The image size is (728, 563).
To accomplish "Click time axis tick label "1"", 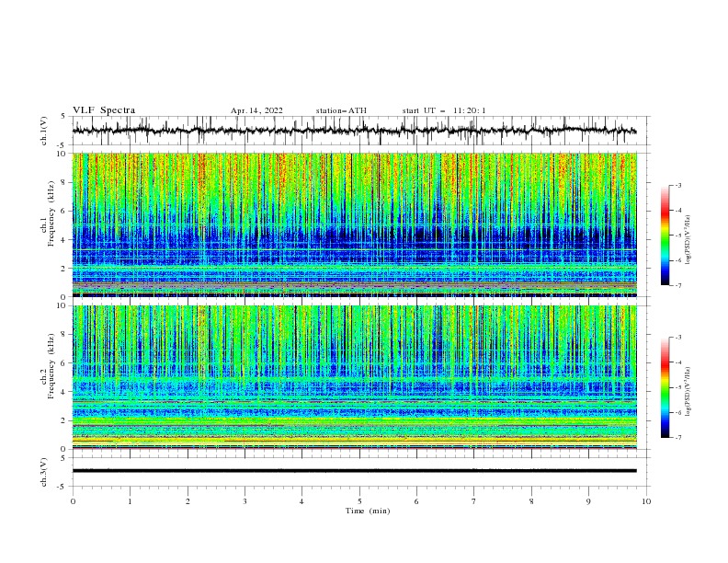I will click(x=130, y=501).
